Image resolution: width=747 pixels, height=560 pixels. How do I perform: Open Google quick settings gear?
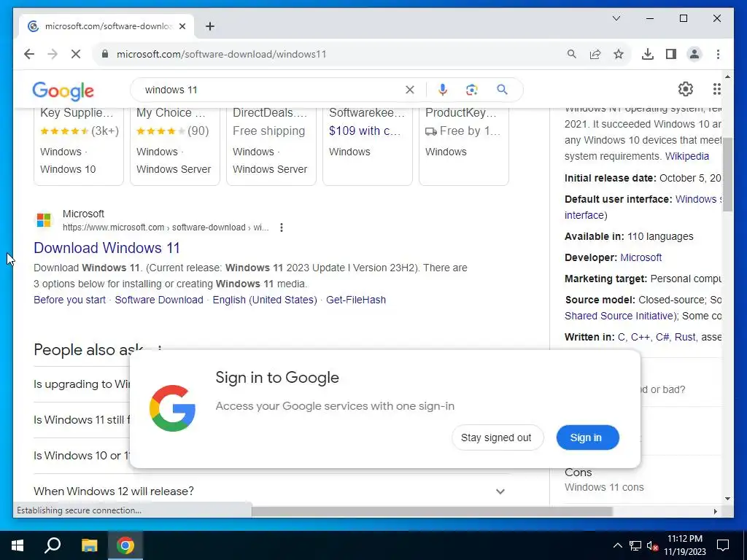click(x=686, y=89)
